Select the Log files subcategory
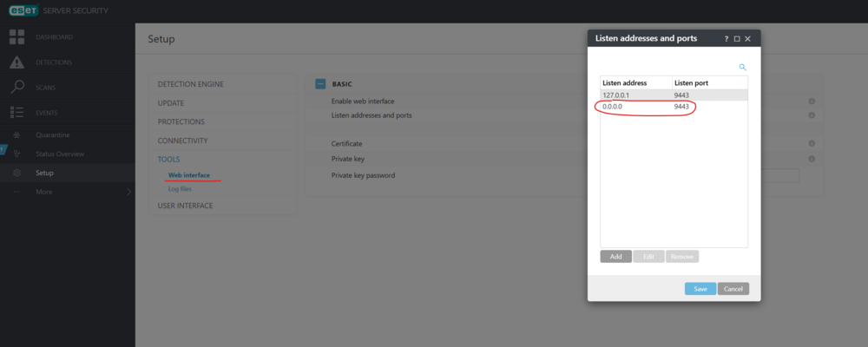The height and width of the screenshot is (347, 868). tap(180, 189)
